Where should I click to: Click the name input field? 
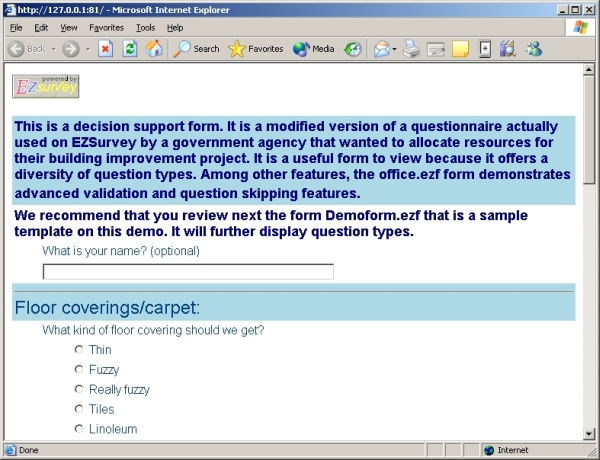tap(188, 271)
